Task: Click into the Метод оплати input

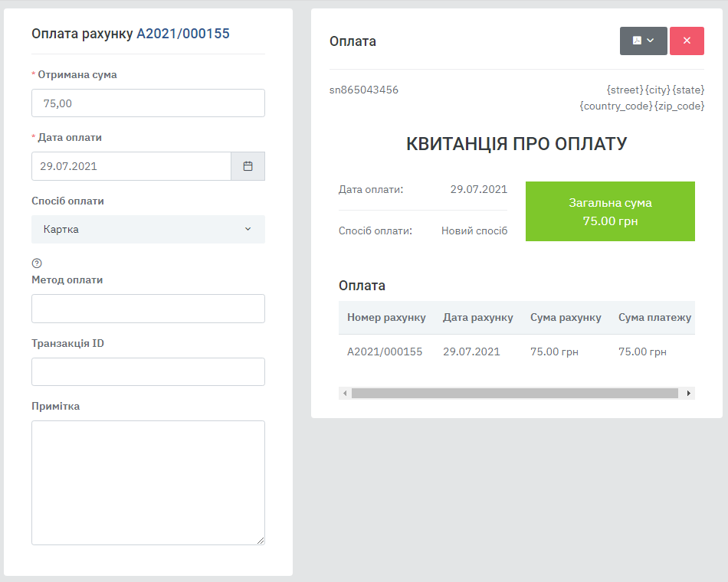Action: point(148,309)
